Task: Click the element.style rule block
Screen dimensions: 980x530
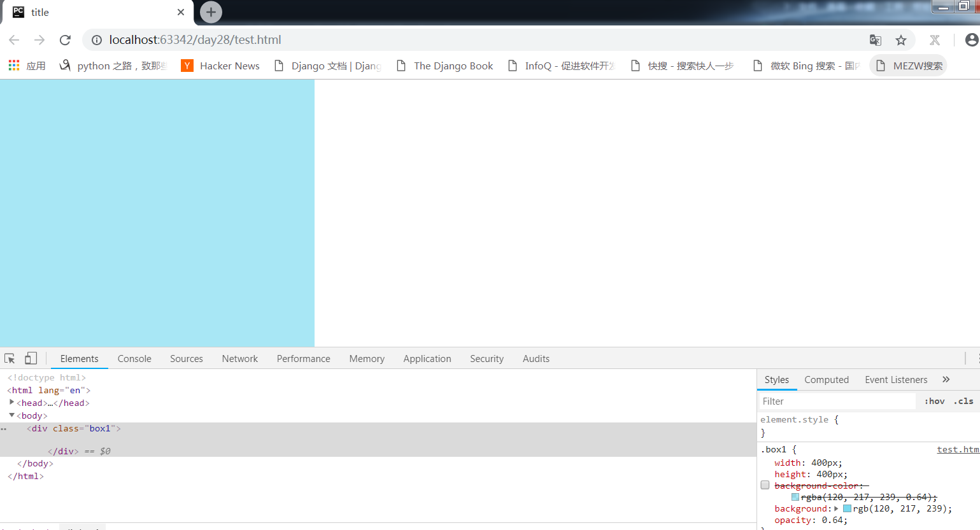Action: click(x=868, y=426)
